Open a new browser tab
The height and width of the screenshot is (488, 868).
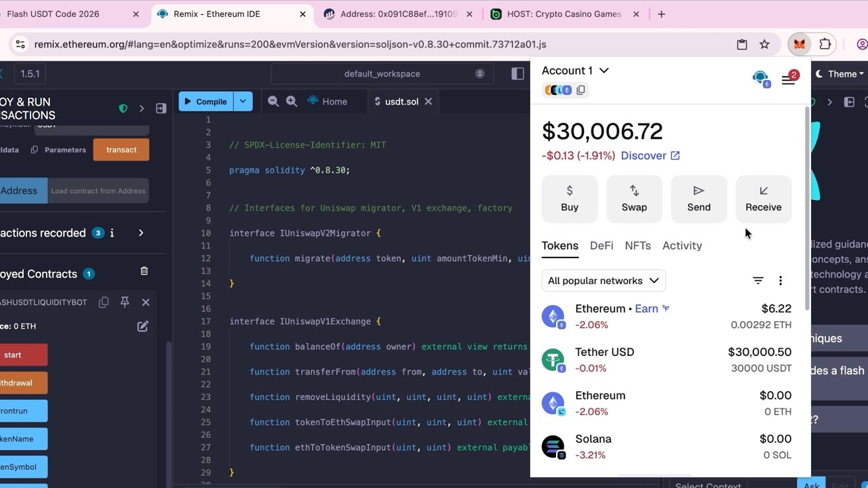pyautogui.click(x=661, y=14)
